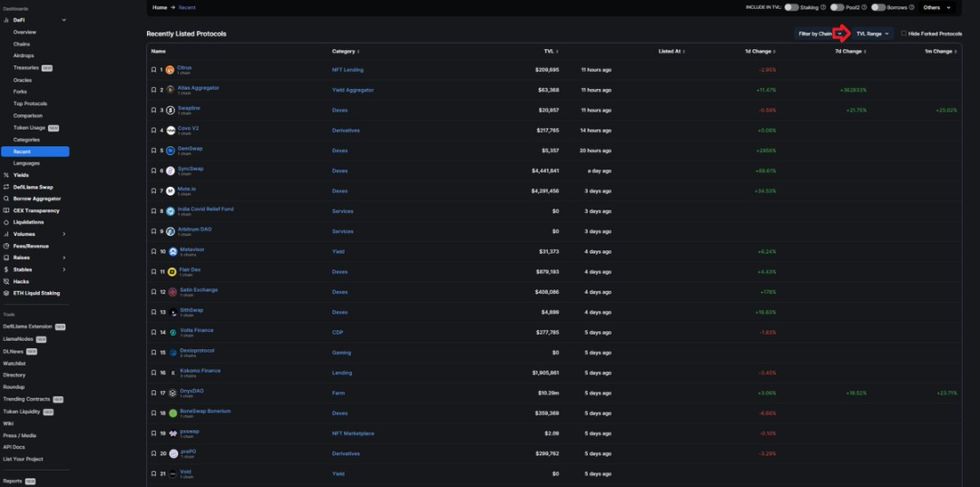Toggle the Borrows switch
Viewport: 980px width, 487px height.
pos(878,7)
